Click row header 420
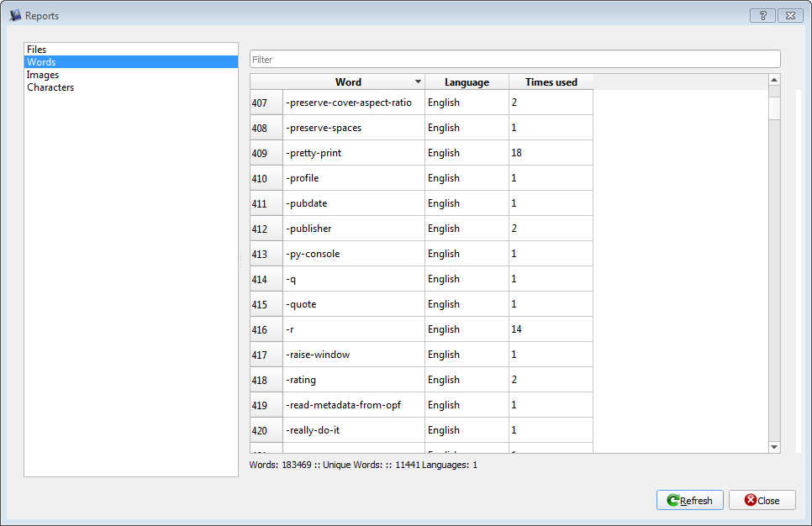Screen dimensions: 812x526 coord(266,430)
